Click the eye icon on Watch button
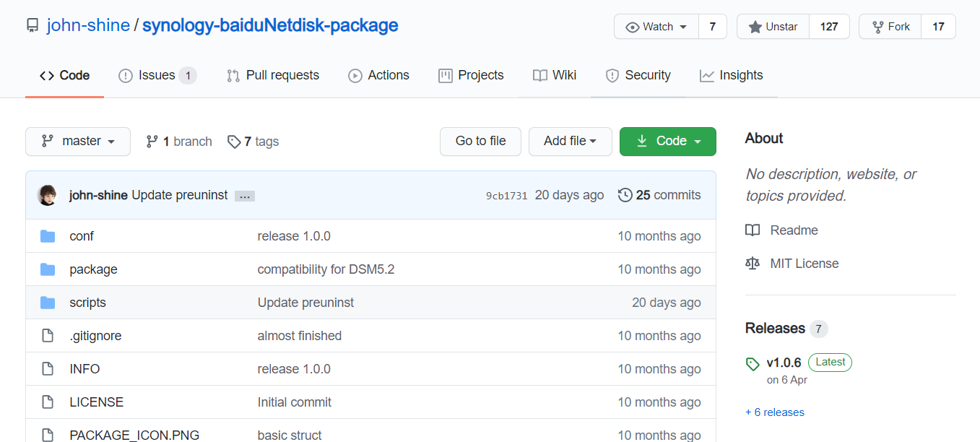The width and height of the screenshot is (980, 442). pyautogui.click(x=633, y=27)
